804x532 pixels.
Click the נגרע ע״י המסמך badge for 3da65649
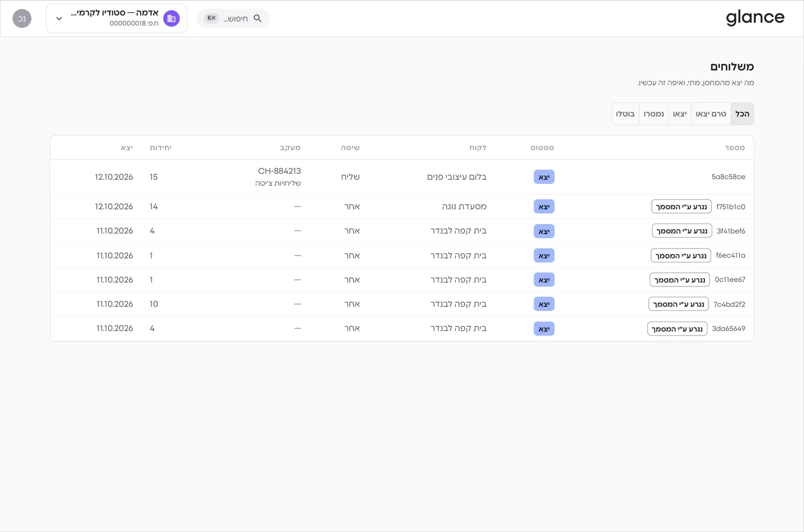pyautogui.click(x=677, y=329)
